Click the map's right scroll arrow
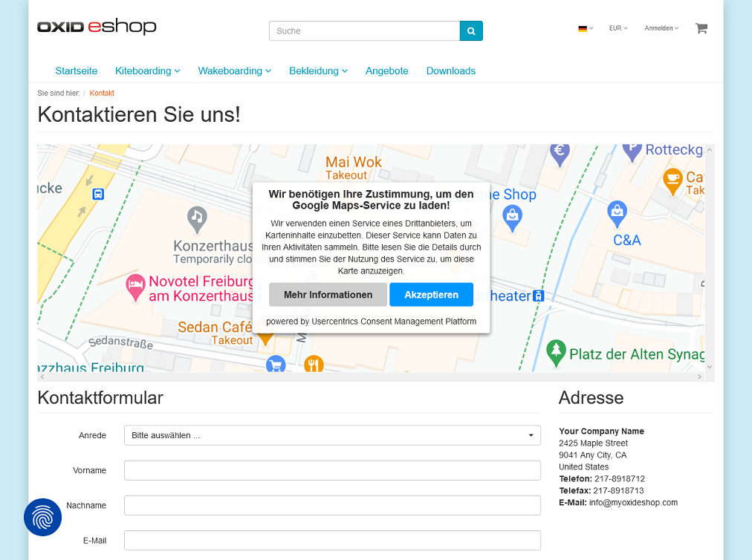 click(699, 377)
